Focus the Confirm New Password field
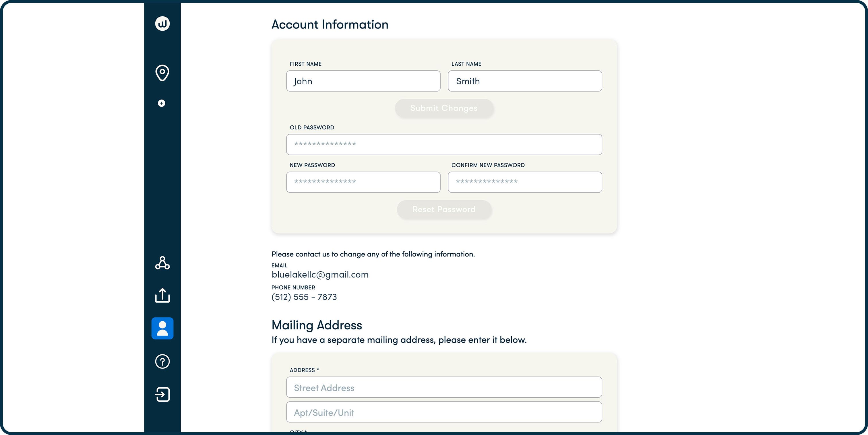The width and height of the screenshot is (868, 435). 525,182
